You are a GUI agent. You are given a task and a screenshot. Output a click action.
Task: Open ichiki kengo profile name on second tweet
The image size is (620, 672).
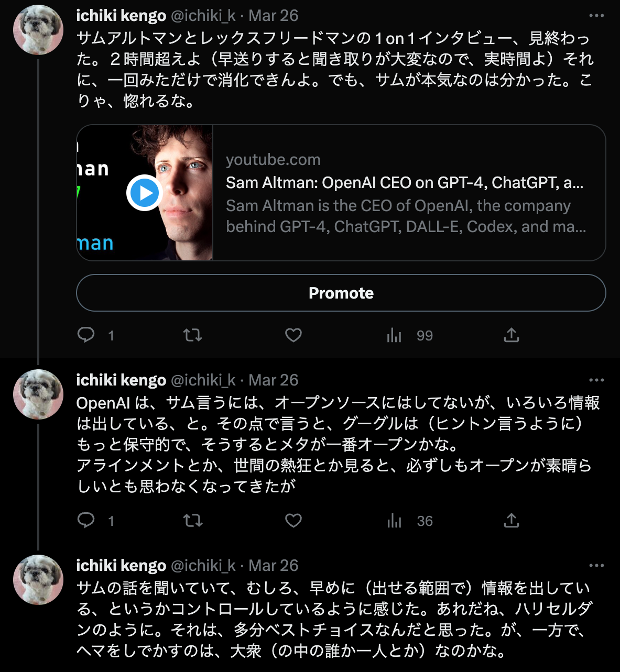pos(121,380)
